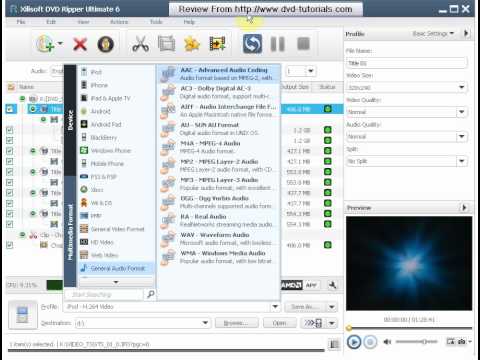The height and width of the screenshot is (360, 480).
Task: Expand the Basic Settings dropdown
Action: [x=433, y=33]
